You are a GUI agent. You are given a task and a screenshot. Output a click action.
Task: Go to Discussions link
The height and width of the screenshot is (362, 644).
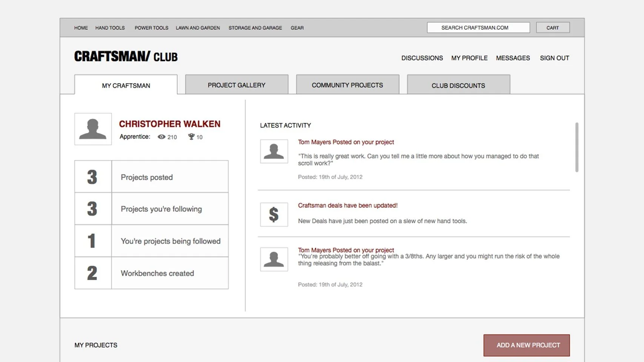[x=422, y=58]
